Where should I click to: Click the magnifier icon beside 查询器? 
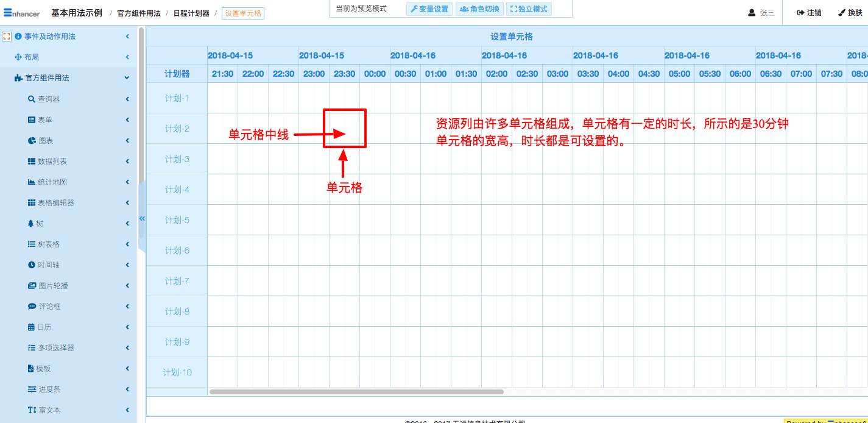click(32, 99)
